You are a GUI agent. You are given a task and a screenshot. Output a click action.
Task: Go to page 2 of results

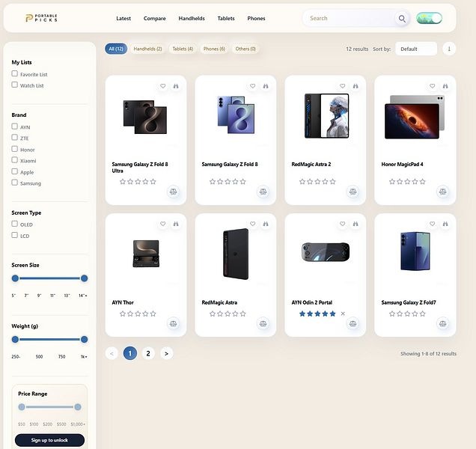point(148,353)
